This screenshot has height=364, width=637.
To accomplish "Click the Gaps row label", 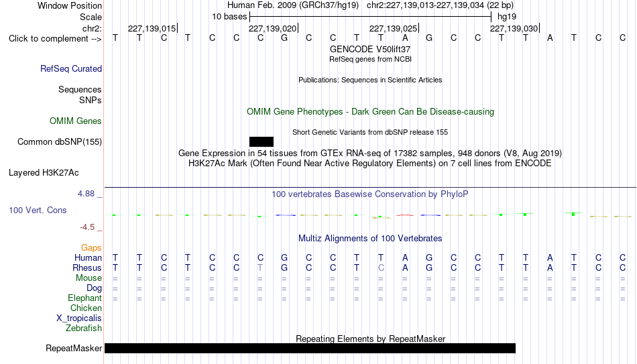I will (x=91, y=248).
